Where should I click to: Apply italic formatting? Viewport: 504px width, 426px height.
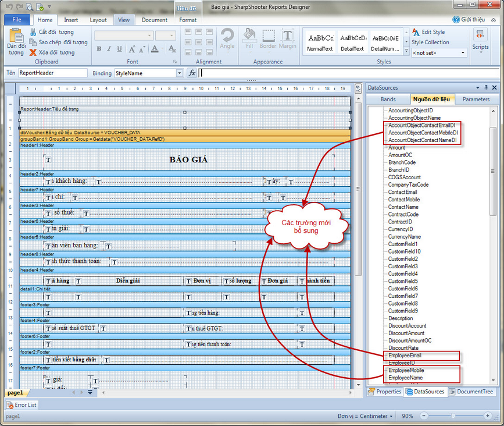point(109,49)
